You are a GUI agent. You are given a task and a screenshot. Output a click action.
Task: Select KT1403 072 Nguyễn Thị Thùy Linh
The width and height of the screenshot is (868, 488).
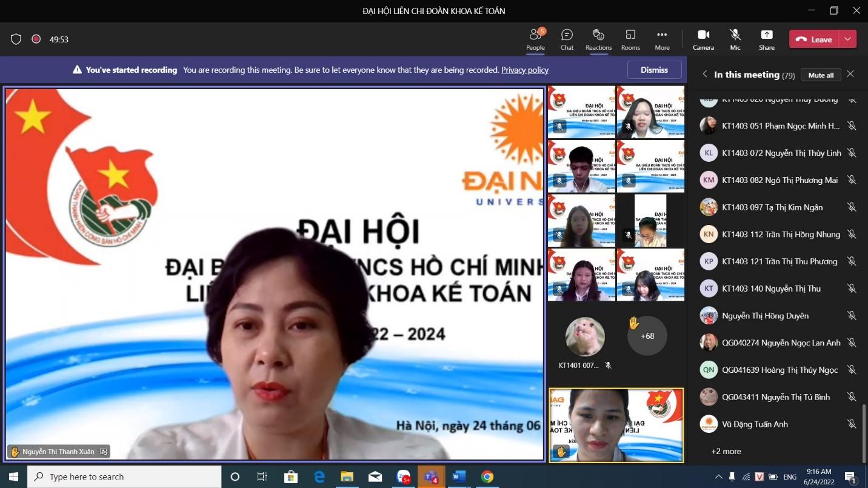click(781, 153)
